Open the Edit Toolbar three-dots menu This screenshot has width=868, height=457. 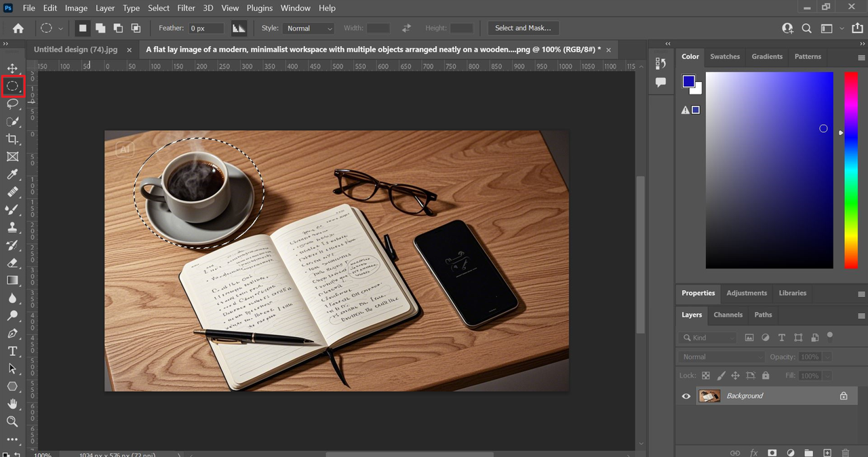(12, 439)
